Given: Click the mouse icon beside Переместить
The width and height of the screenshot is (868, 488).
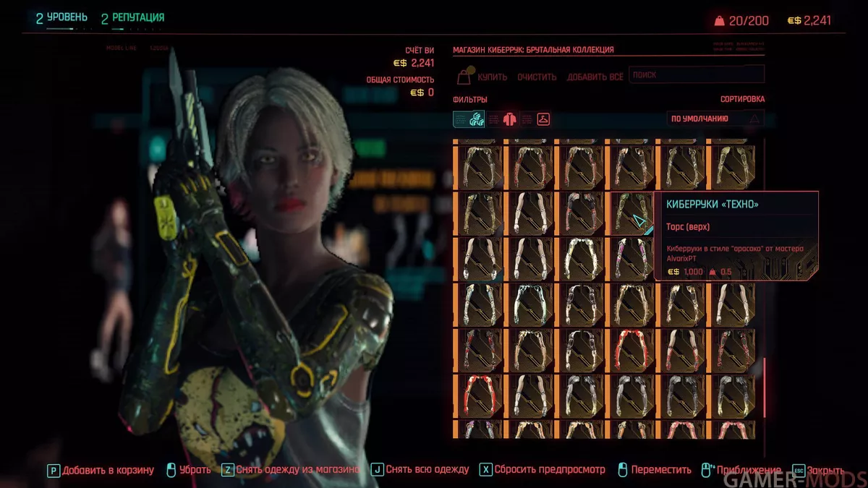Looking at the screenshot, I should (622, 470).
